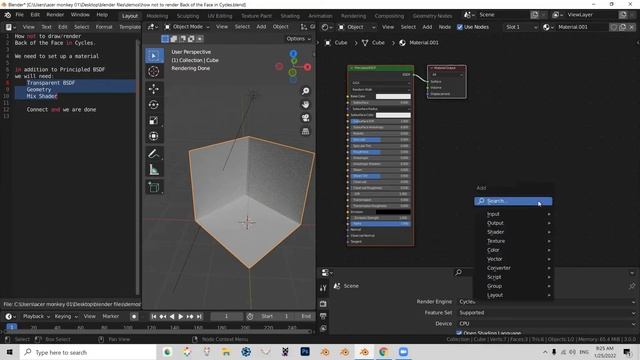Play the animation in reverse
The height and width of the screenshot is (360, 640).
(172, 316)
